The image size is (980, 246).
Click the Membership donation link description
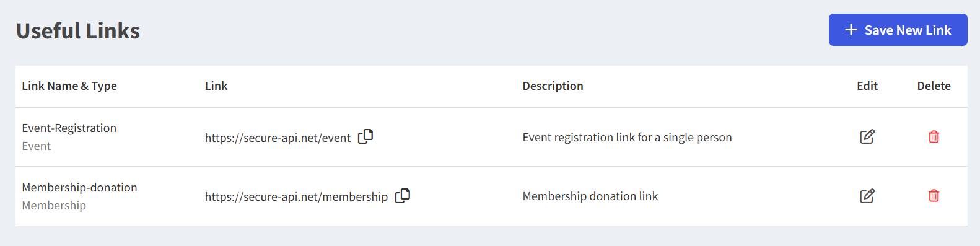[x=590, y=196]
